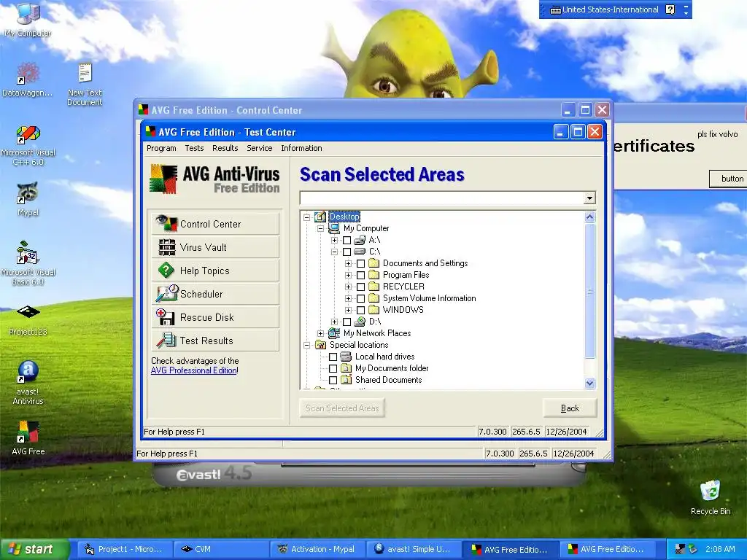Expand the Documents and Settings node
The image size is (747, 560).
click(x=348, y=263)
